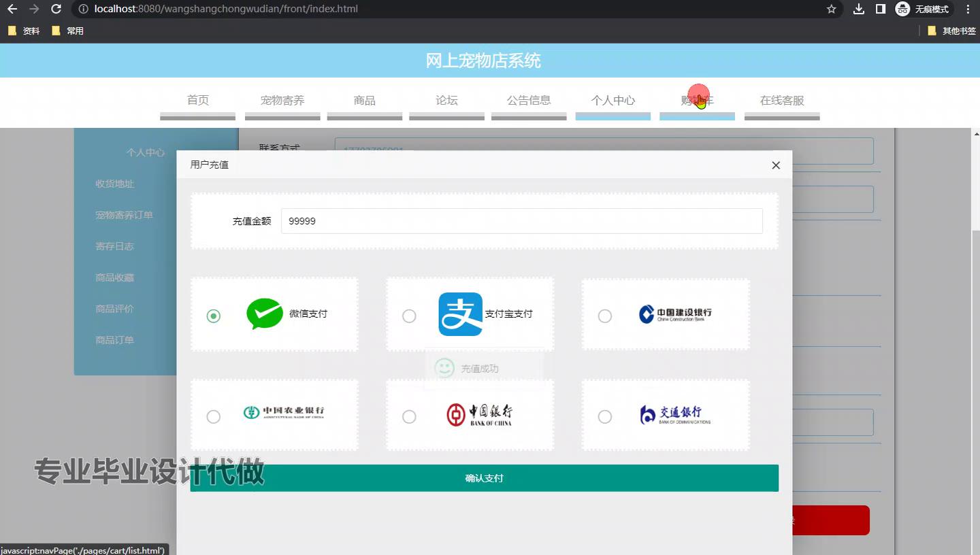Click the 微信支付 label text
Image resolution: width=980 pixels, height=555 pixels.
[x=308, y=314]
